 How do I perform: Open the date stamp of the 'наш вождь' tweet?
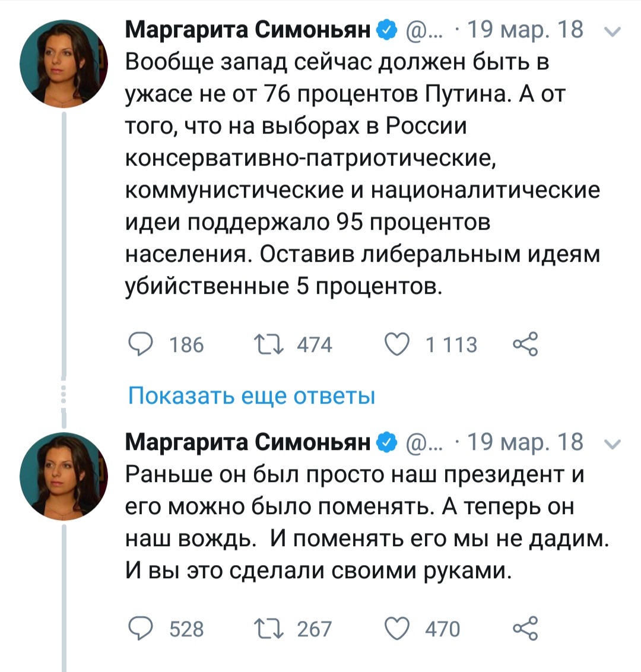pos(525,443)
